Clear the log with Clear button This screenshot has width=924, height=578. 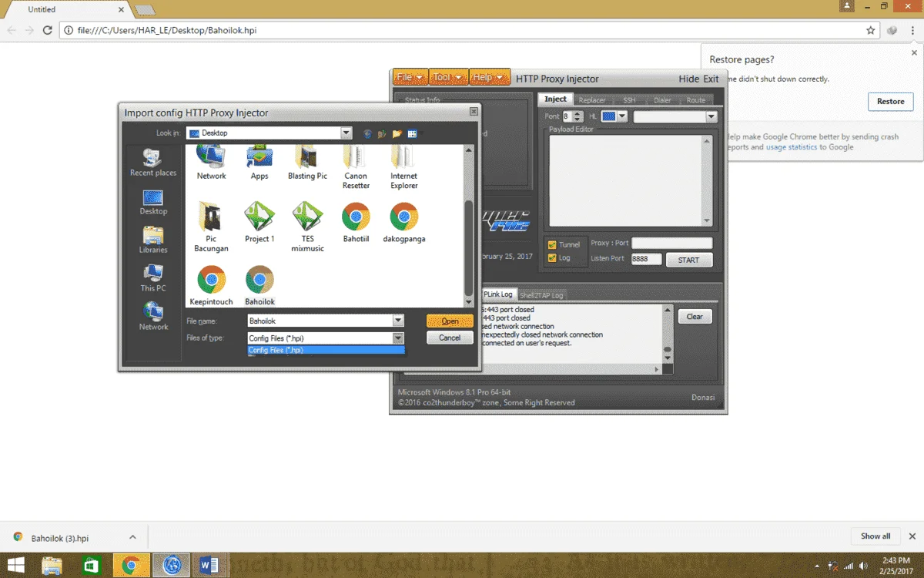click(695, 316)
